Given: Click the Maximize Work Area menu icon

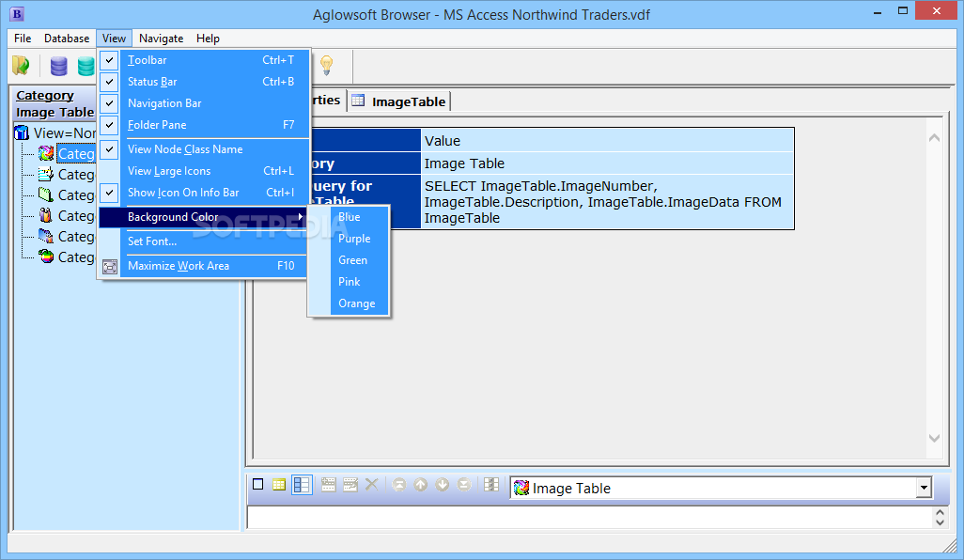Looking at the screenshot, I should click(x=109, y=266).
